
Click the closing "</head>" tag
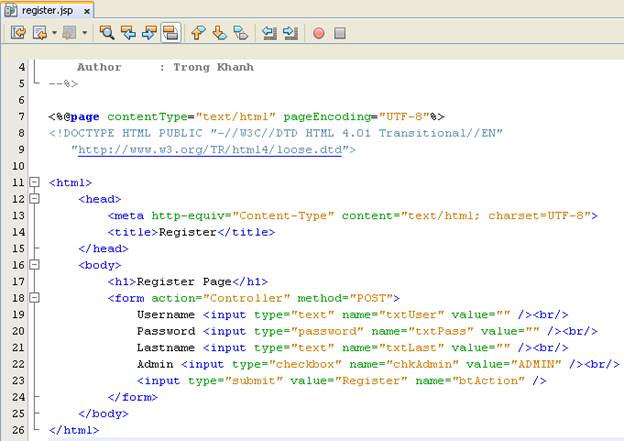[103, 249]
